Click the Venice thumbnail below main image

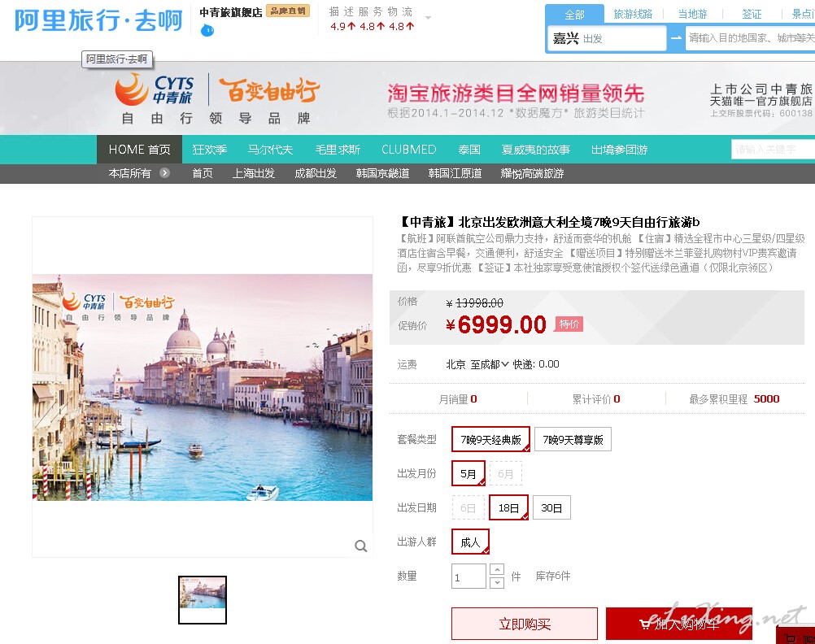point(203,600)
